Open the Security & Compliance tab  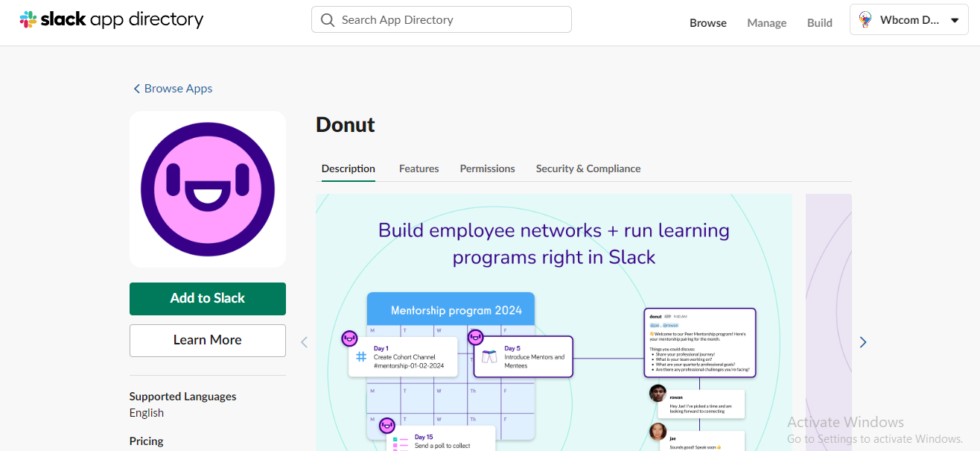(x=588, y=168)
